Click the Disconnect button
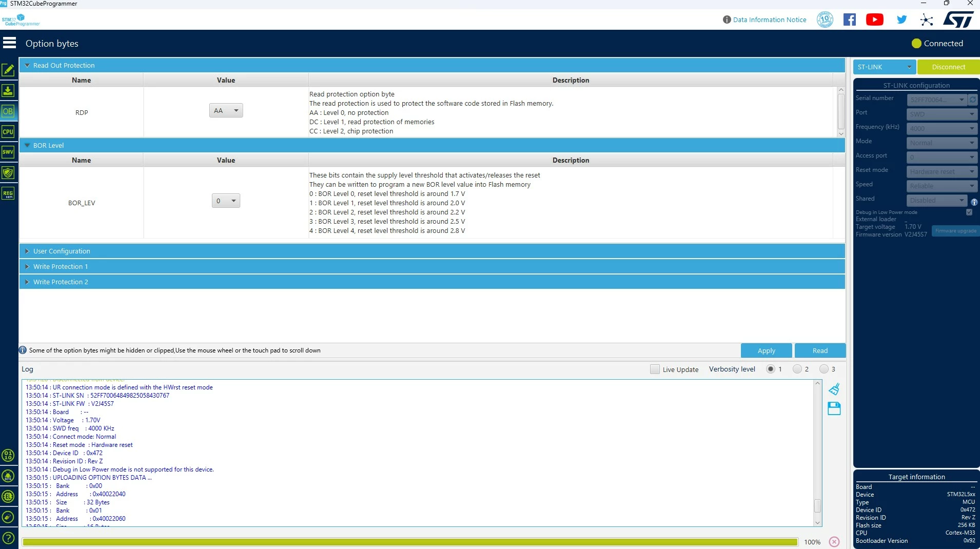Screen dimensions: 980x549 (948, 67)
